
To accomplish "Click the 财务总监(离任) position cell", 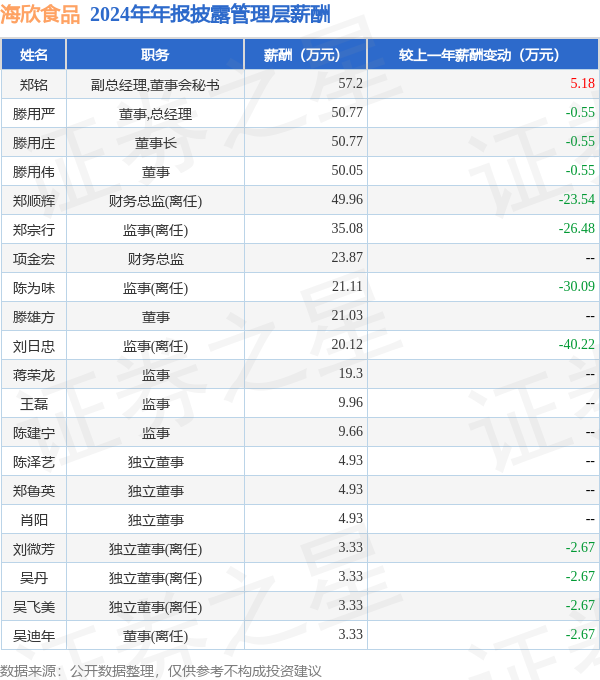I will point(155,201).
